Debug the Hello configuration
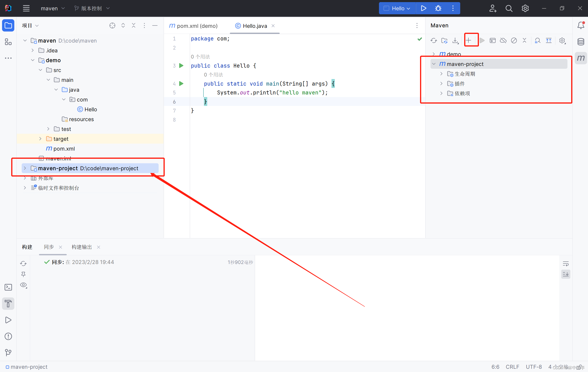 438,8
